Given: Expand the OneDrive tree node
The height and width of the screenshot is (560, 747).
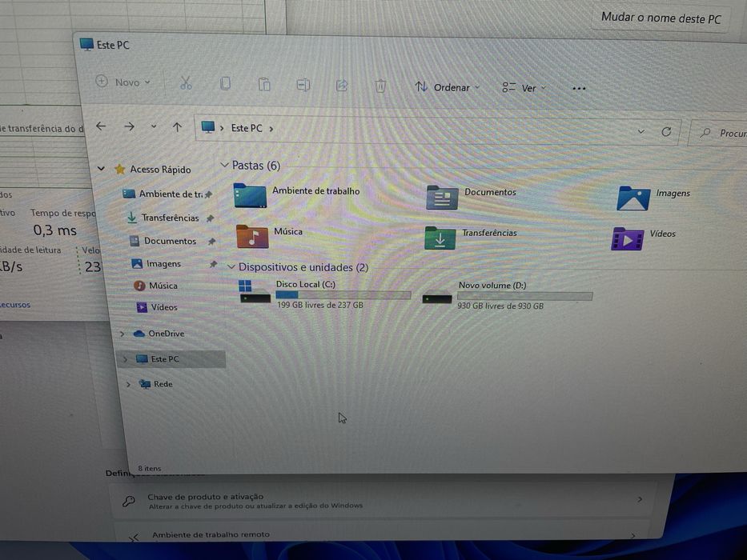Looking at the screenshot, I should 122,334.
